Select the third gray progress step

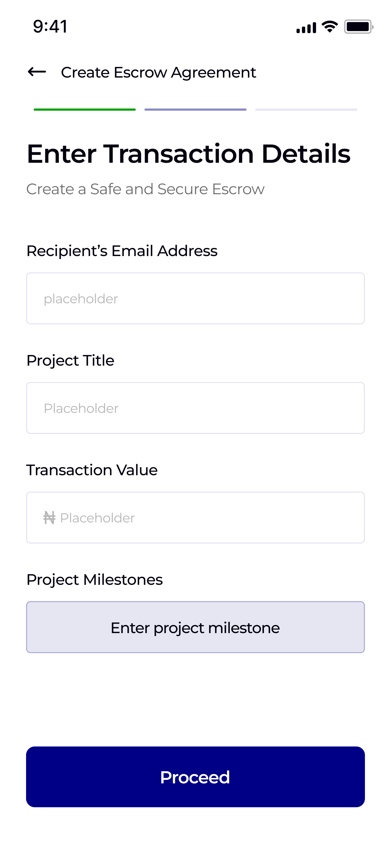click(306, 110)
